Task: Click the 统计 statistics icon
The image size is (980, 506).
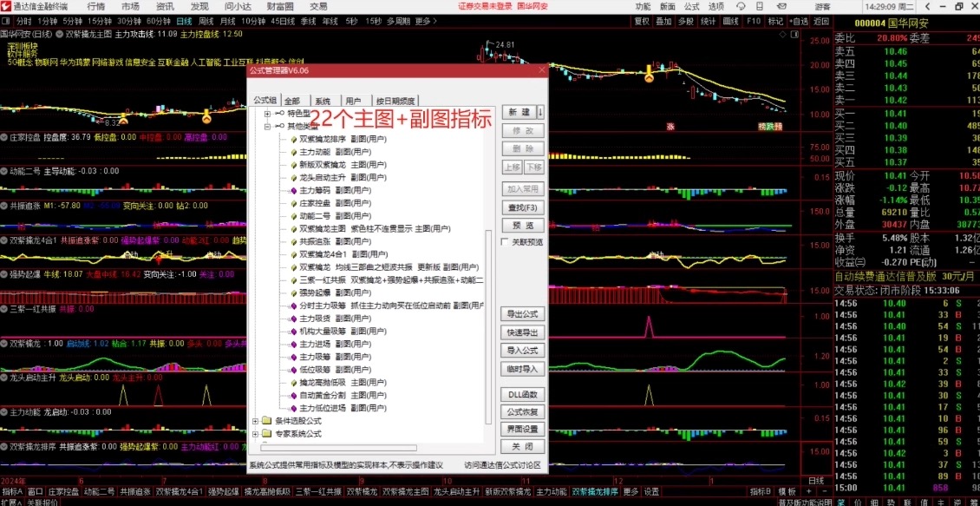Action: point(709,21)
